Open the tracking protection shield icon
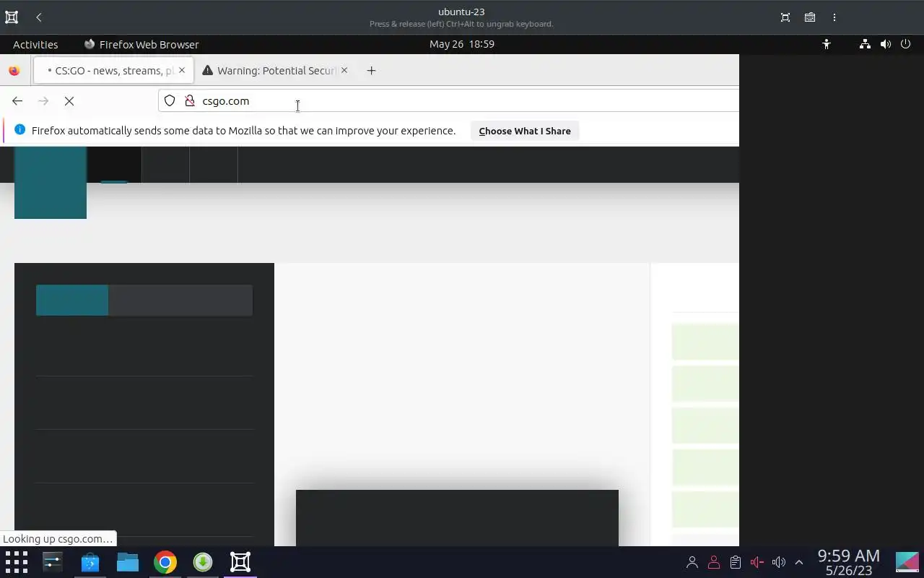The height and width of the screenshot is (578, 924). point(170,101)
